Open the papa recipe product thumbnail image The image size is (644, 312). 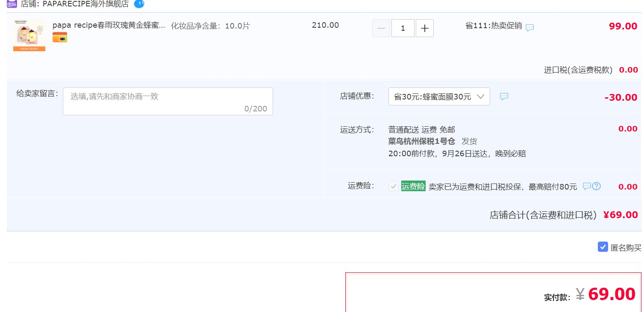(29, 35)
